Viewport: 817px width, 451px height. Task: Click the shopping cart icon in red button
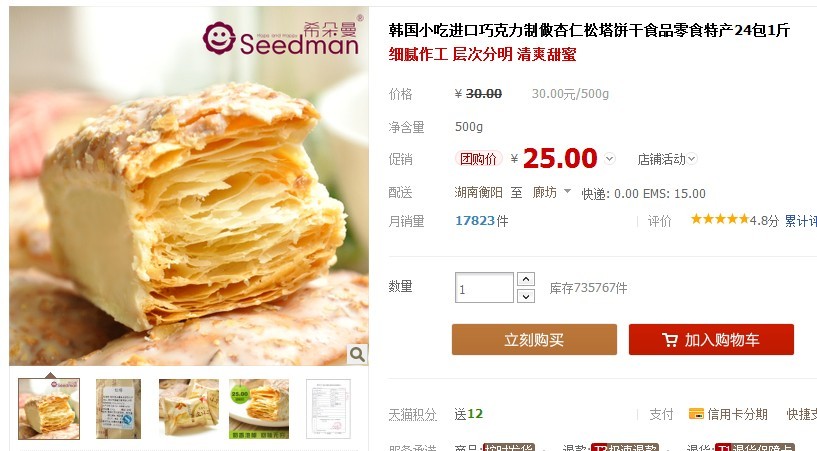pyautogui.click(x=670, y=340)
